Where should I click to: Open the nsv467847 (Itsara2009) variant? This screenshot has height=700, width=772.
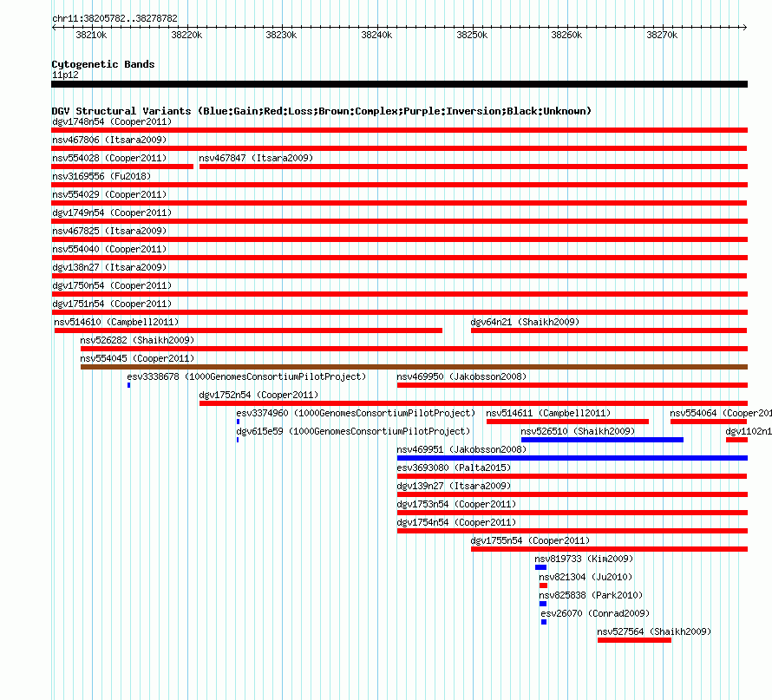pos(256,158)
